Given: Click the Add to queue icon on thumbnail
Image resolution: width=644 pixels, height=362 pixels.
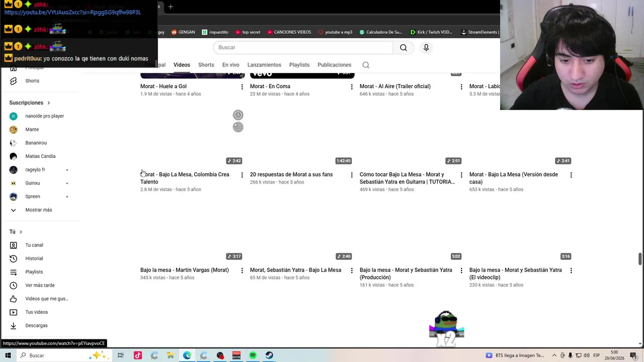Looking at the screenshot, I should point(238,127).
